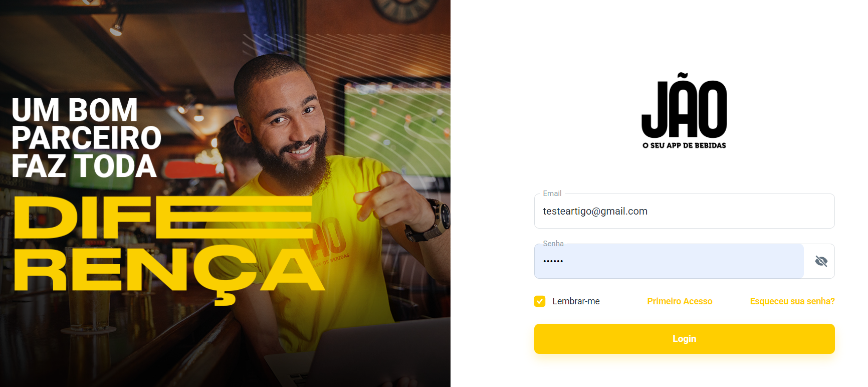Viewport: 868px width, 387px height.
Task: Submit with the yellow Login button
Action: [x=684, y=339]
